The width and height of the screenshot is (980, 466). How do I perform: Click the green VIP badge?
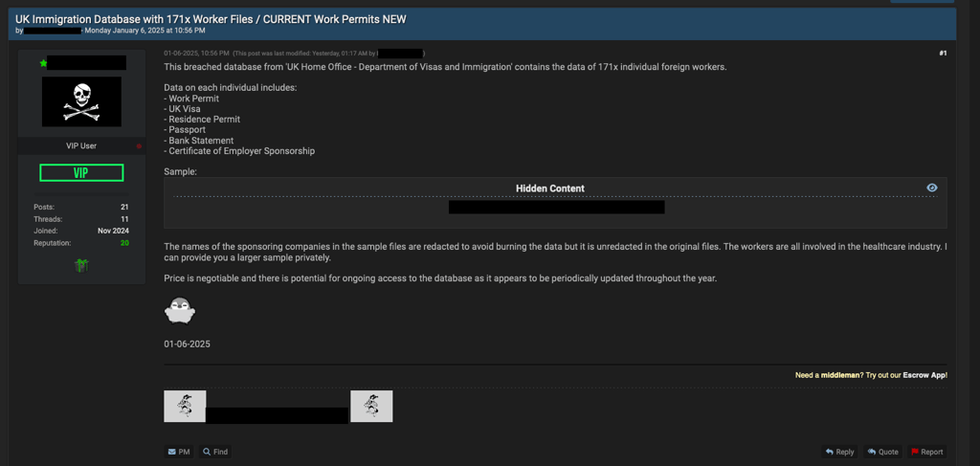pyautogui.click(x=81, y=173)
